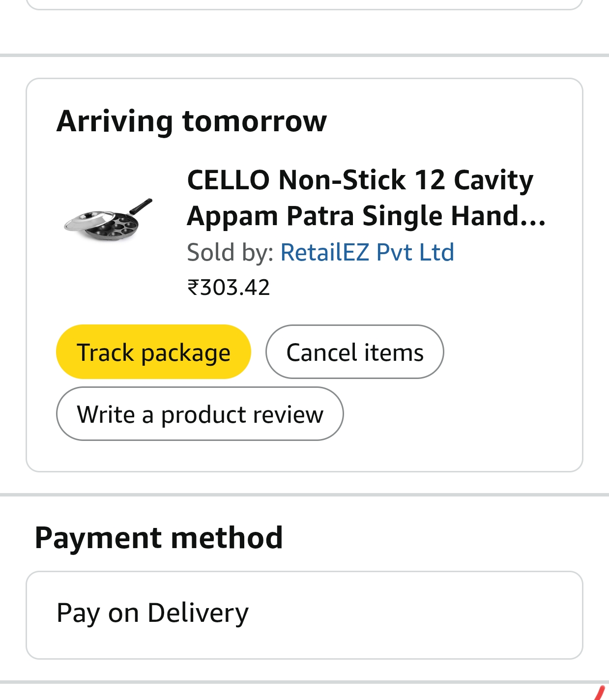Tap the rupee symbol before the price
609x700 pixels.
click(193, 288)
